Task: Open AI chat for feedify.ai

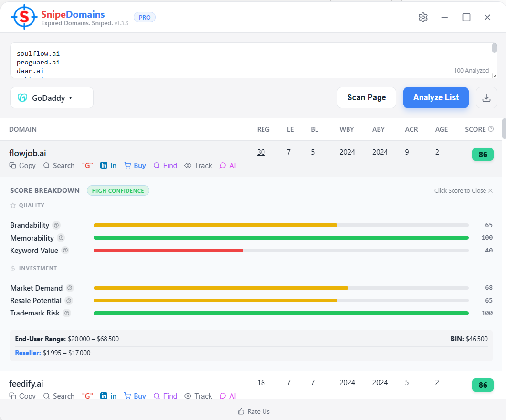Action: (228, 396)
